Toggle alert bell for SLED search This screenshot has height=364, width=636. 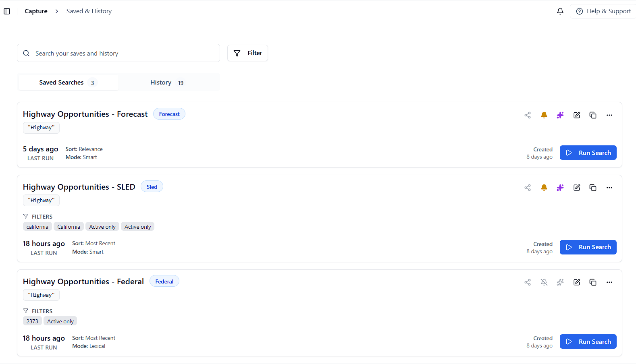pyautogui.click(x=544, y=188)
